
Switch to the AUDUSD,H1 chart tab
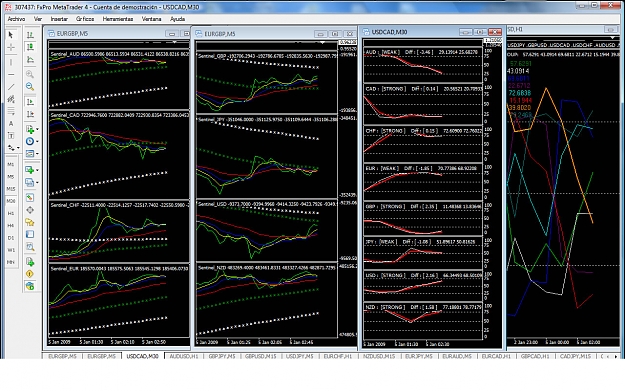click(x=184, y=356)
